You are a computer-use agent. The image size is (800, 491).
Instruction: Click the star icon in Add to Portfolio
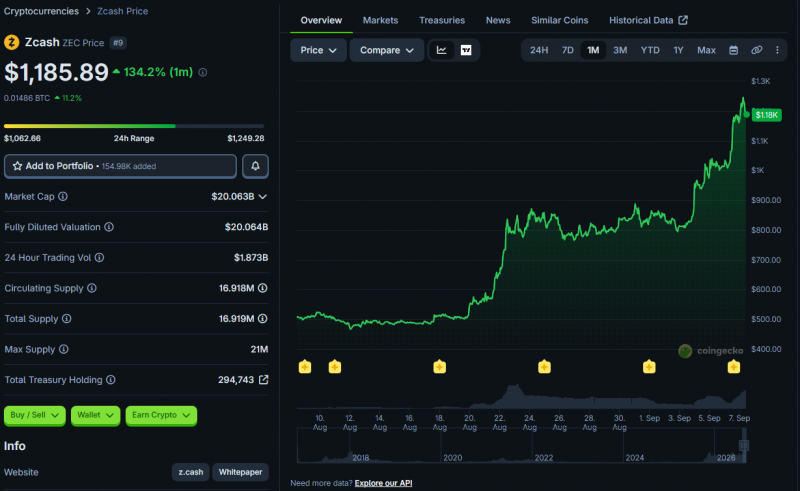coord(17,166)
